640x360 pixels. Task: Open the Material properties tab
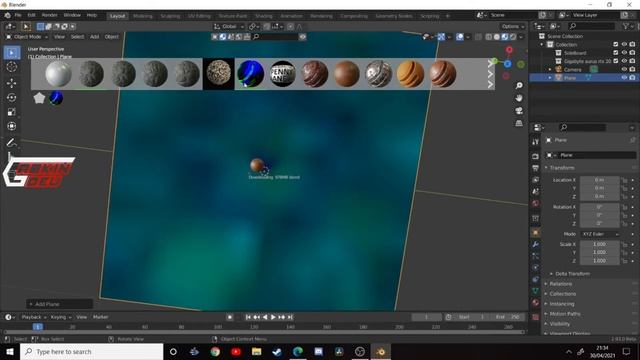(536, 303)
